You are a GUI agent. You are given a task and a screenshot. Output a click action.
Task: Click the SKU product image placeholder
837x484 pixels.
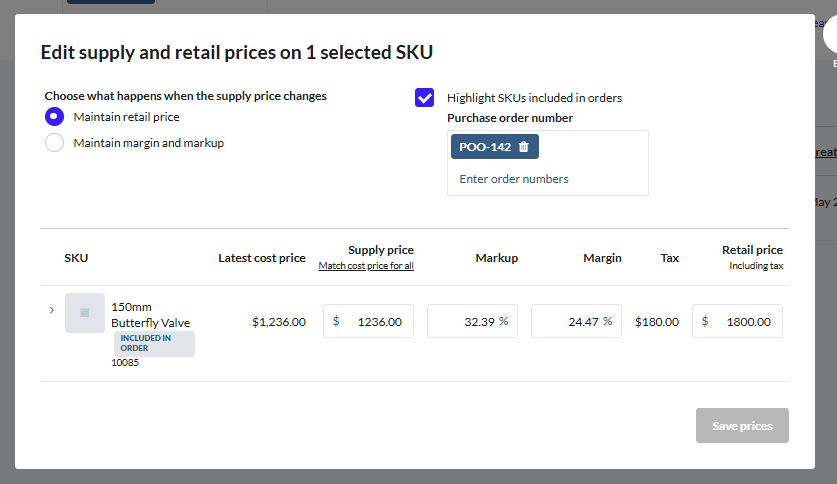click(85, 313)
